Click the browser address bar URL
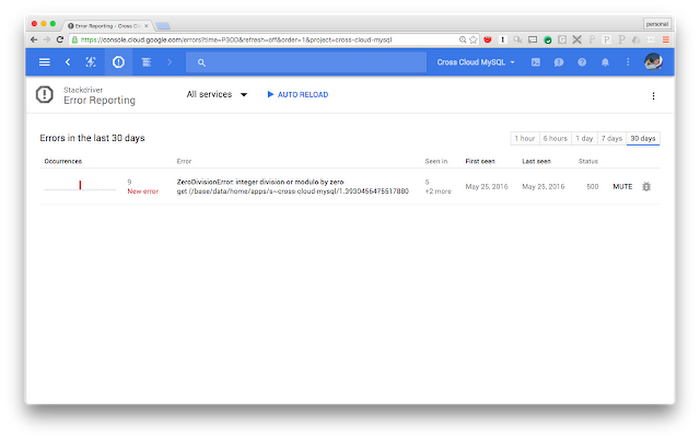 coord(236,40)
